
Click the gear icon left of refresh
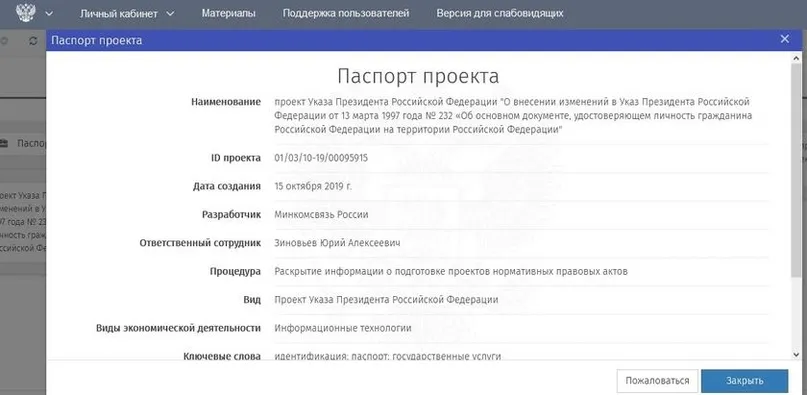click(x=4, y=41)
